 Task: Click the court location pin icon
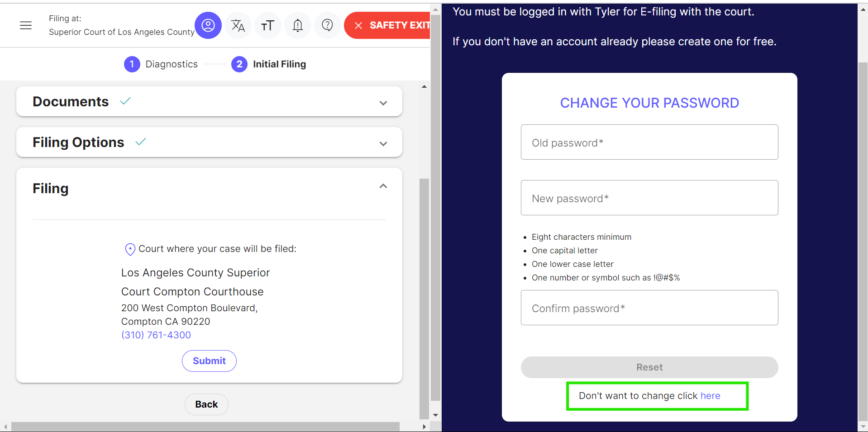coord(130,249)
